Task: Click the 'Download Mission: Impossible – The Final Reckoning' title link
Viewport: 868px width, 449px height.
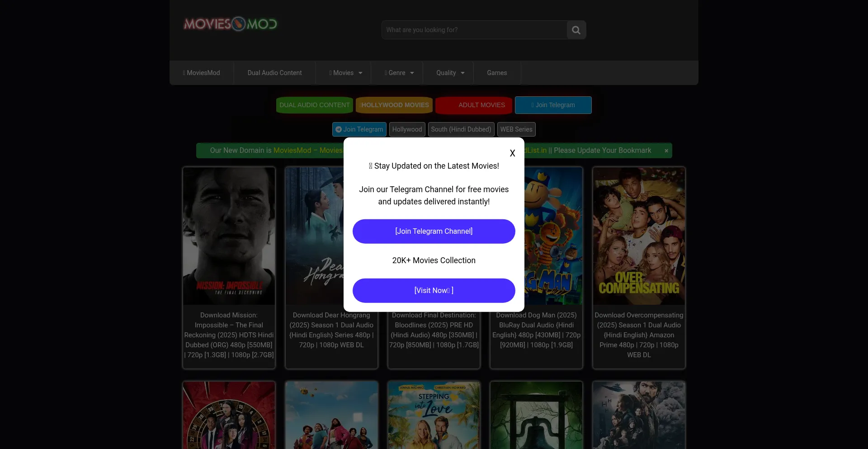Action: point(229,335)
